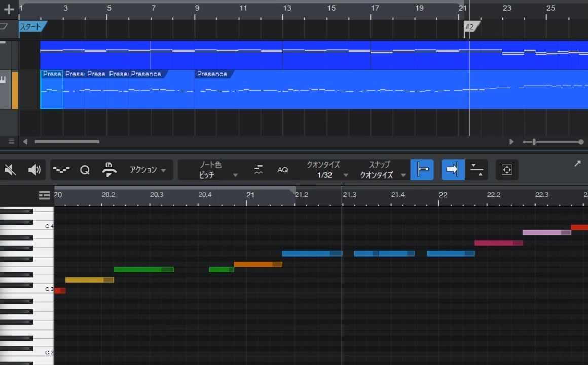
Task: Click the humanize icon left of AQ
Action: [259, 170]
